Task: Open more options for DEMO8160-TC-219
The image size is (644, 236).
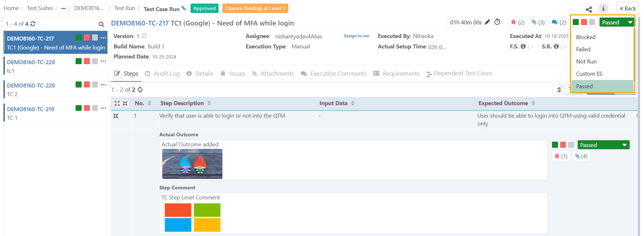Action: [103, 108]
